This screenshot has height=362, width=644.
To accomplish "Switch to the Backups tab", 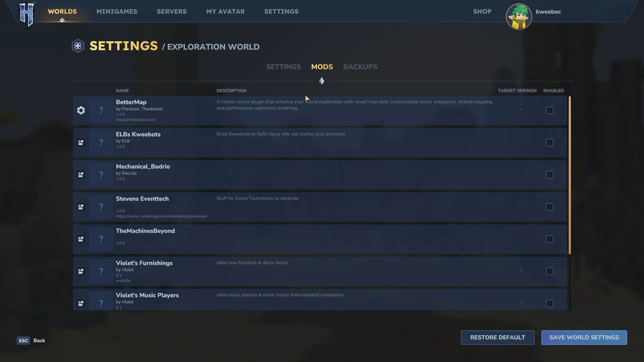I will point(360,67).
